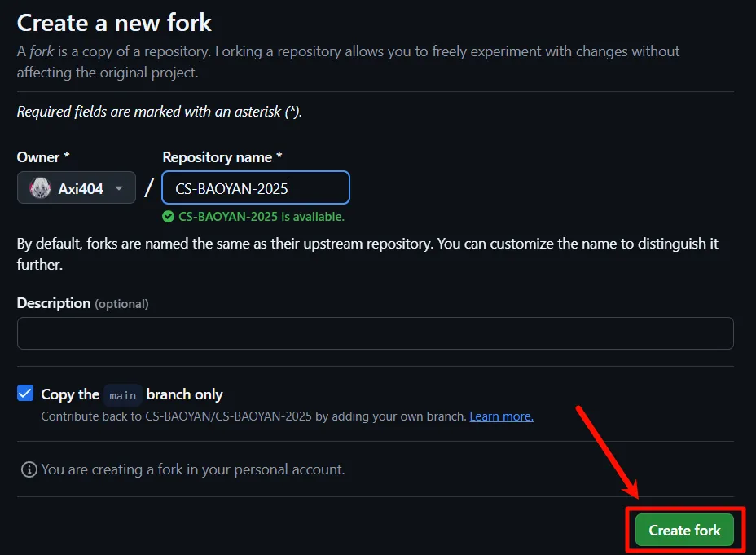756x555 pixels.
Task: Click the green availability checkmark icon
Action: point(168,217)
